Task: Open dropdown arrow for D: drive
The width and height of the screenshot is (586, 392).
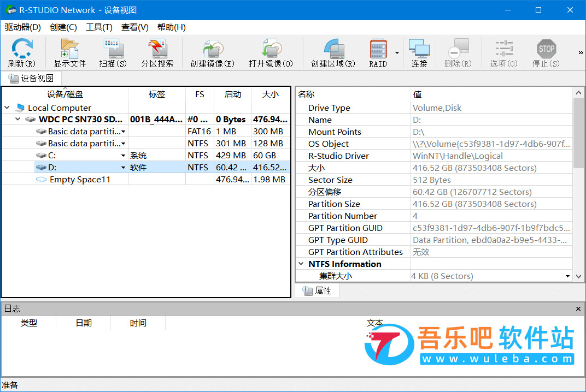Action: point(124,167)
